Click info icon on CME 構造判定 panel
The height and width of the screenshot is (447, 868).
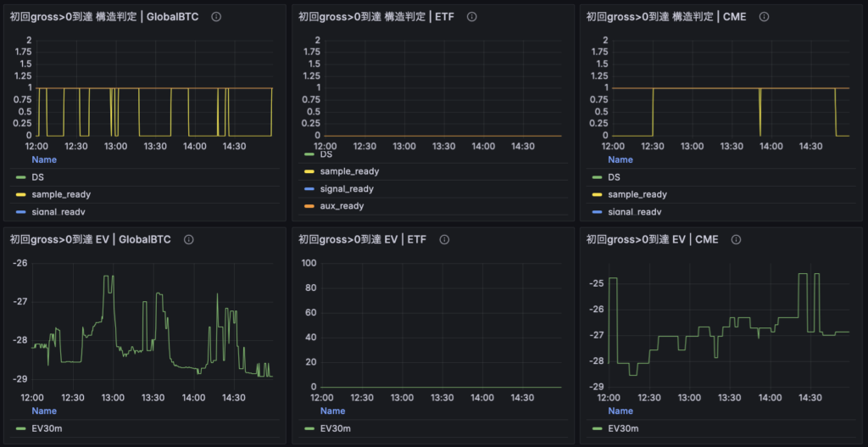[x=764, y=17]
